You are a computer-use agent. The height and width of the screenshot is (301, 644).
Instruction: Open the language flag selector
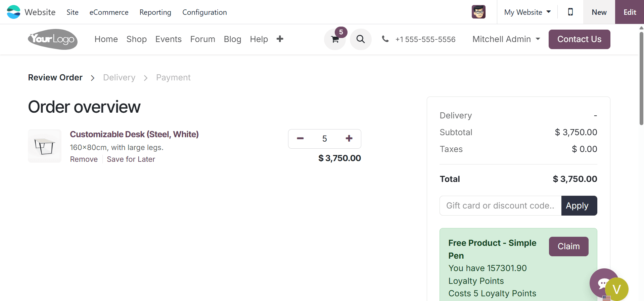[606, 298]
